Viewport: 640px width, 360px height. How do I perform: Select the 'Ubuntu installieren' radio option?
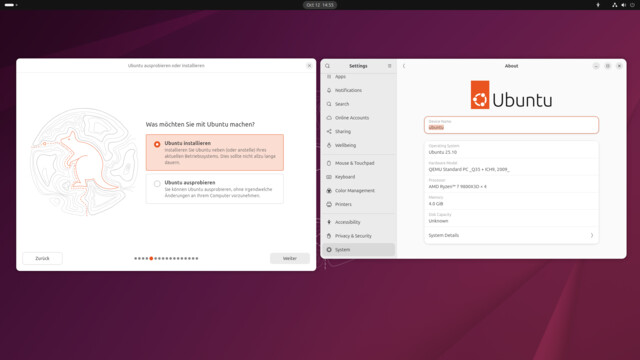(x=157, y=144)
